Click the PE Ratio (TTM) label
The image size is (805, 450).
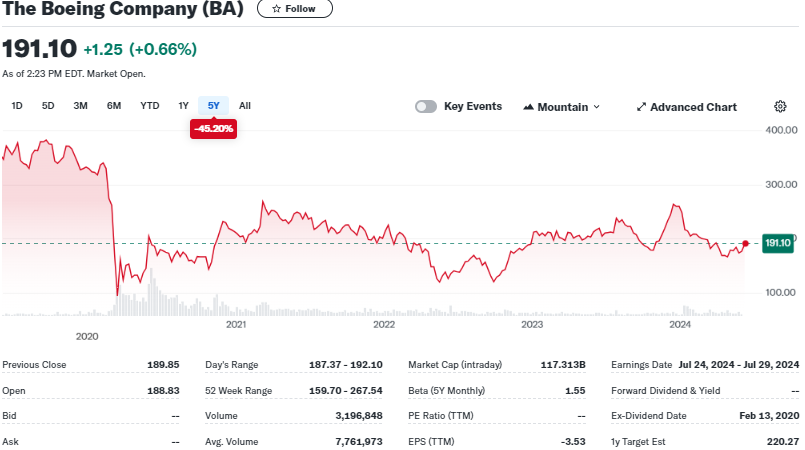440,416
